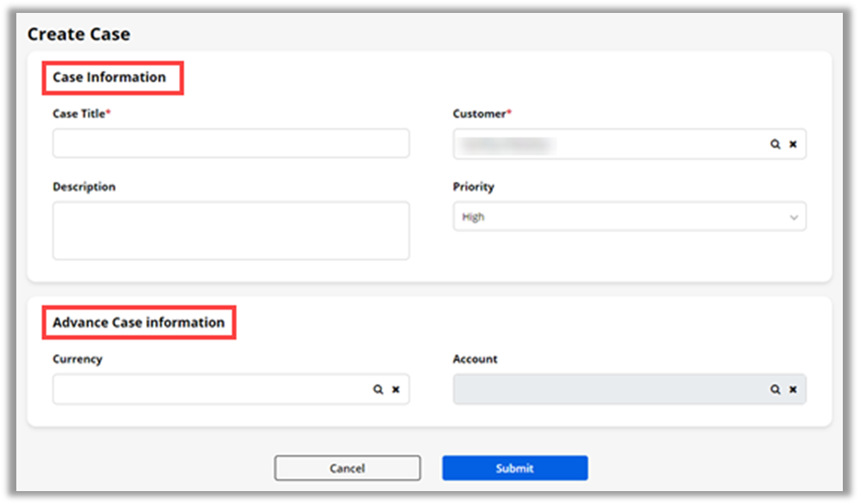Viewport: 860px width, 504px height.
Task: Submit the new case form
Action: point(514,469)
